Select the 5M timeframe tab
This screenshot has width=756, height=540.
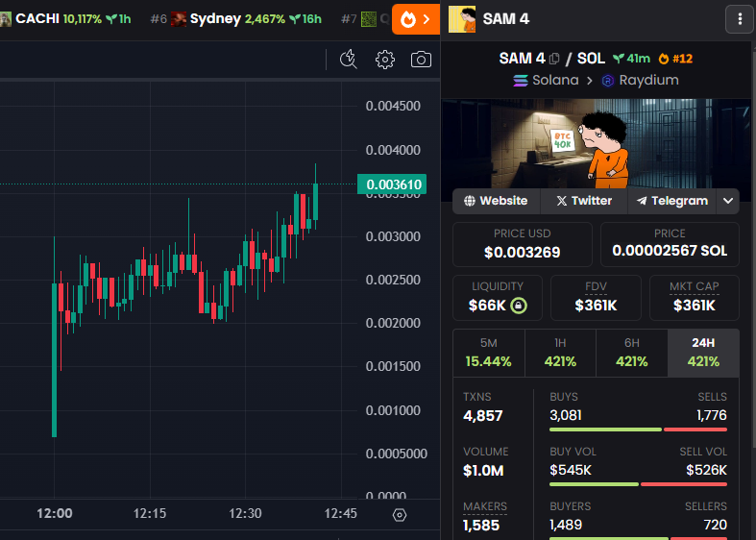[x=488, y=353]
